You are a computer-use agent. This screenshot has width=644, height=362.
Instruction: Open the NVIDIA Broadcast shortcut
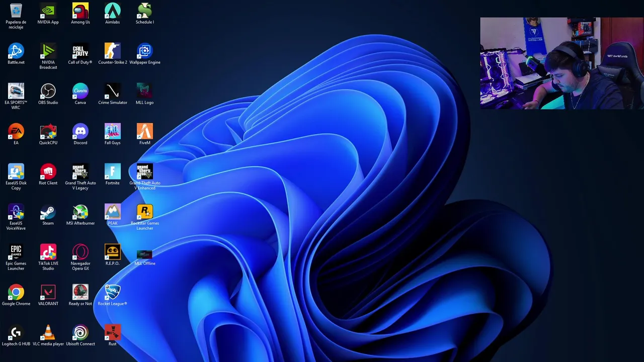pyautogui.click(x=48, y=51)
